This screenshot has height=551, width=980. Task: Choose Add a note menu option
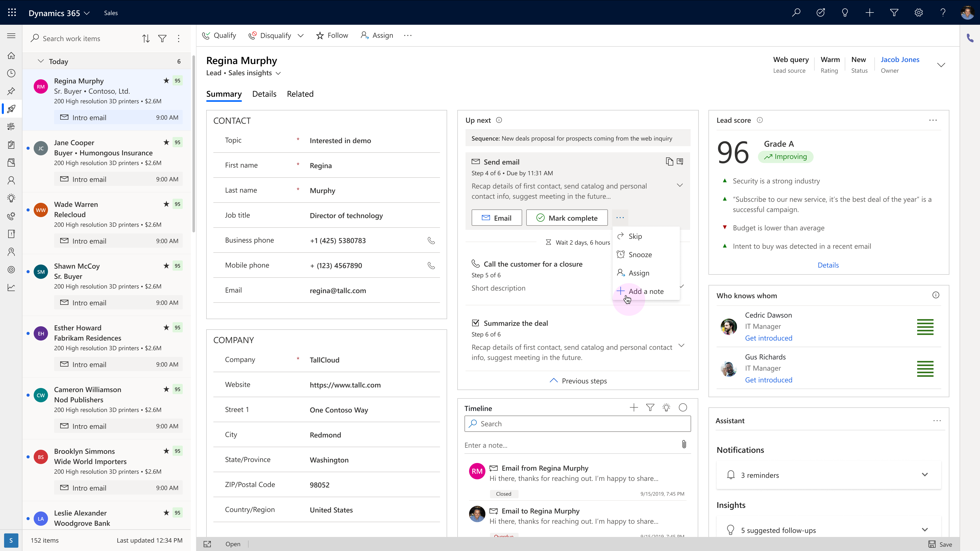(646, 291)
